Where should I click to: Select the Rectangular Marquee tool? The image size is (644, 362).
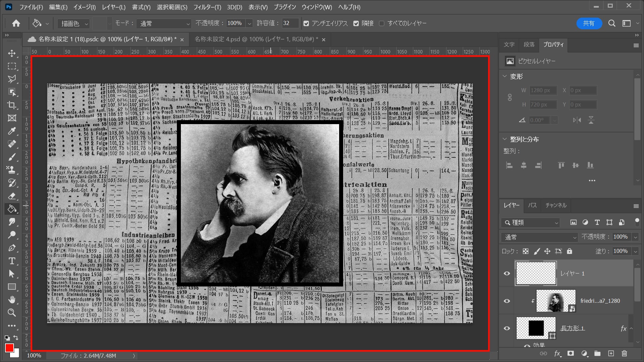pos(12,66)
